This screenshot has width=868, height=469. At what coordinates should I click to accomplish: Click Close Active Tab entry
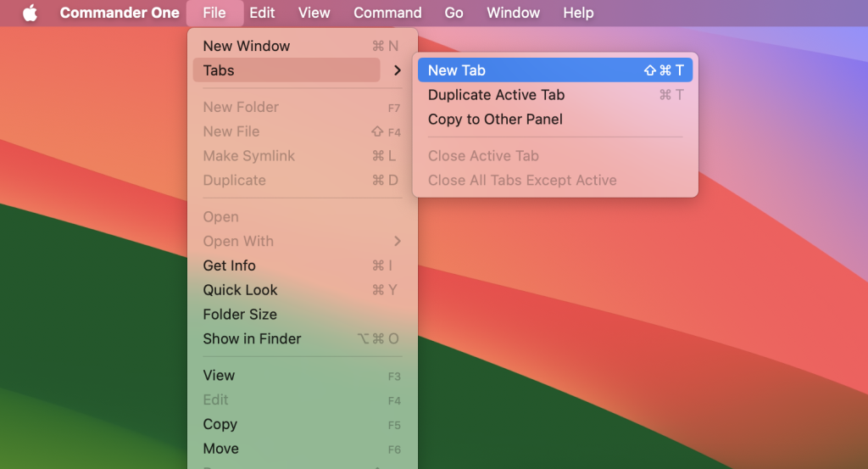click(555, 155)
